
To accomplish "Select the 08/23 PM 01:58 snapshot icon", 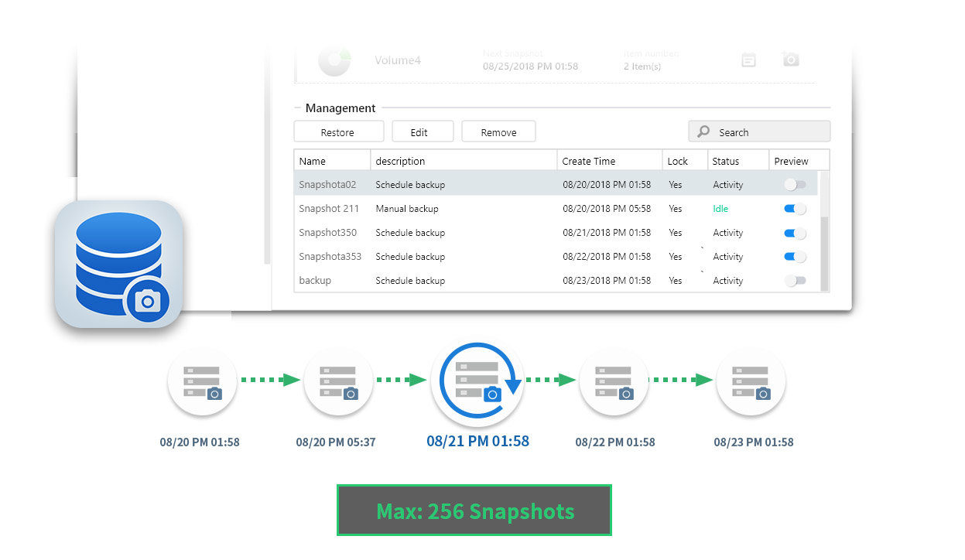I will [751, 382].
